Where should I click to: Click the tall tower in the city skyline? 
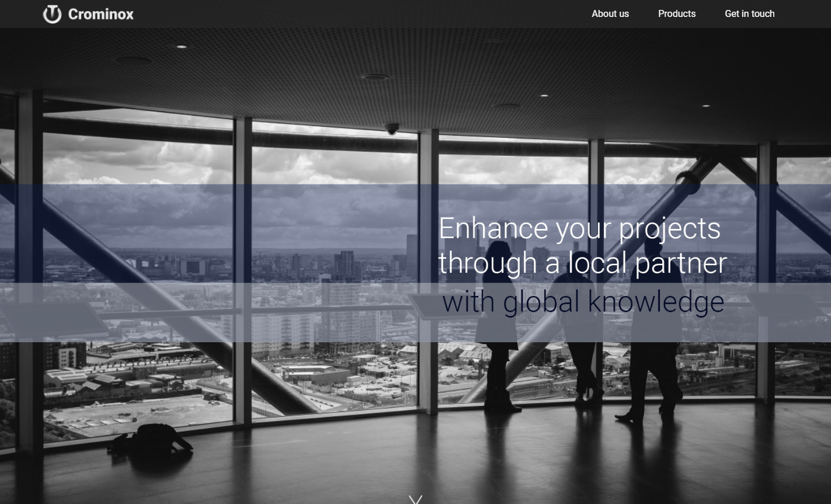(x=345, y=266)
